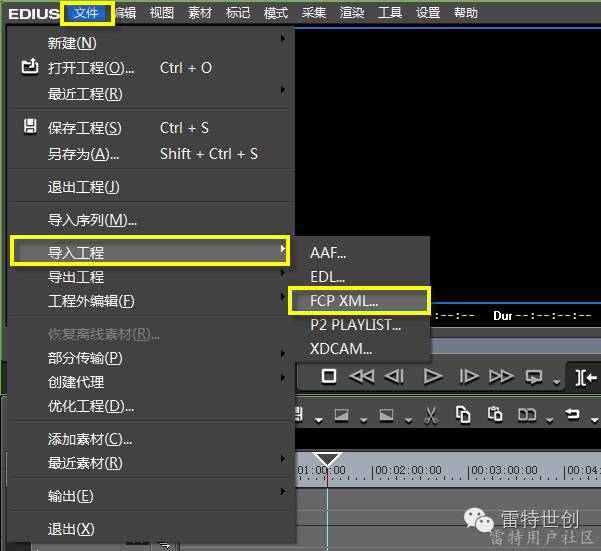Expand the 创建代理 submenu
601x551 pixels.
click(151, 382)
